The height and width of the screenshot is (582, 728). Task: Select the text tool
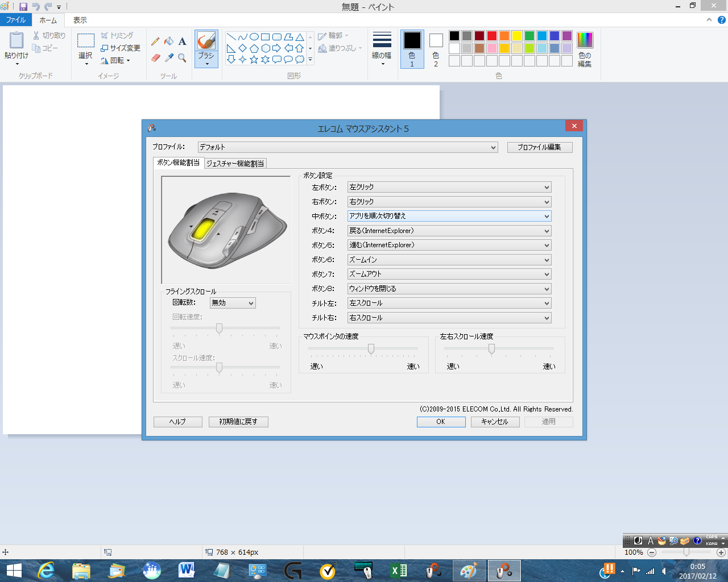coord(183,41)
